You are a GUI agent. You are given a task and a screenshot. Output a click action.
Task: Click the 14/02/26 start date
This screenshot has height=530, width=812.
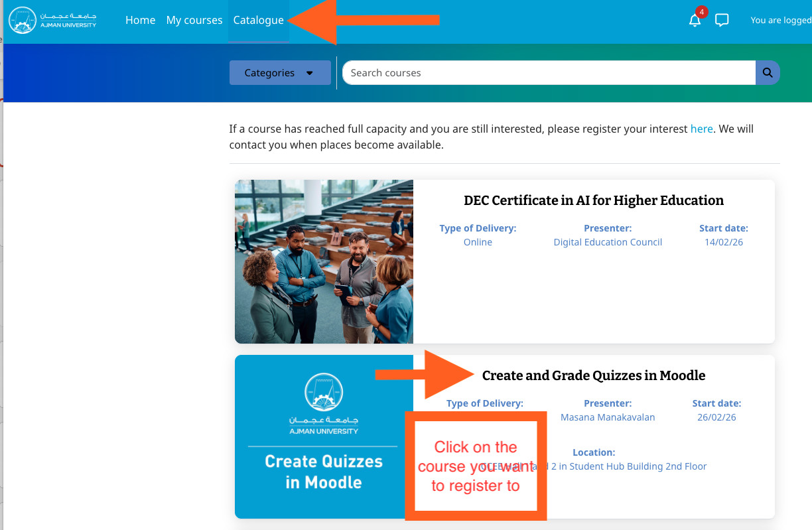(723, 242)
